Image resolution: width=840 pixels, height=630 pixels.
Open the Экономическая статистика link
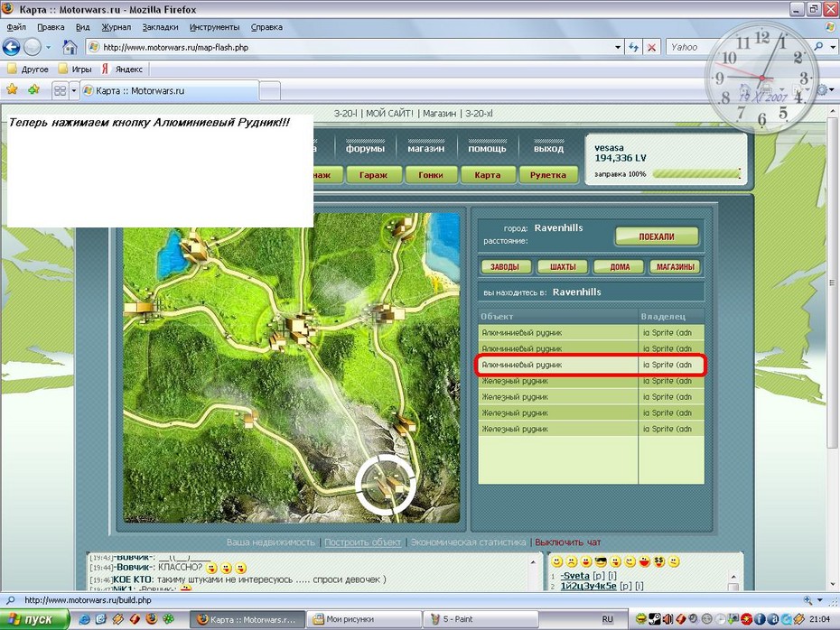pos(469,542)
